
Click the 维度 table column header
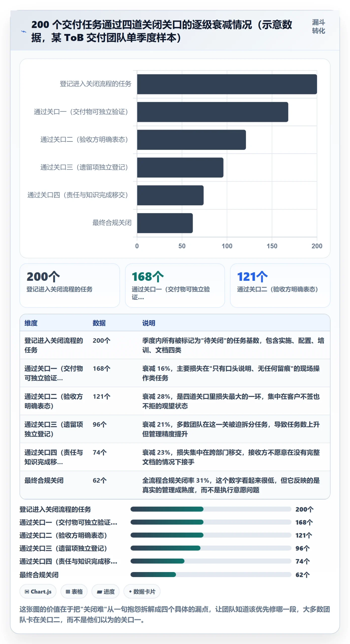pyautogui.click(x=31, y=323)
